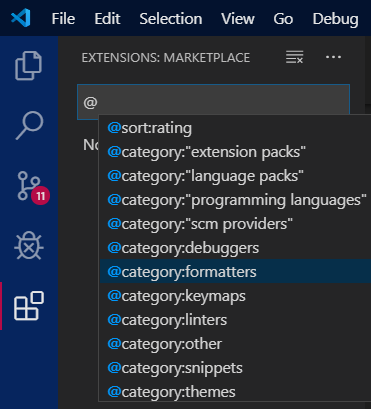Viewport: 371px width, 409px height.
Task: Click the extensions search input field
Action: pyautogui.click(x=213, y=102)
